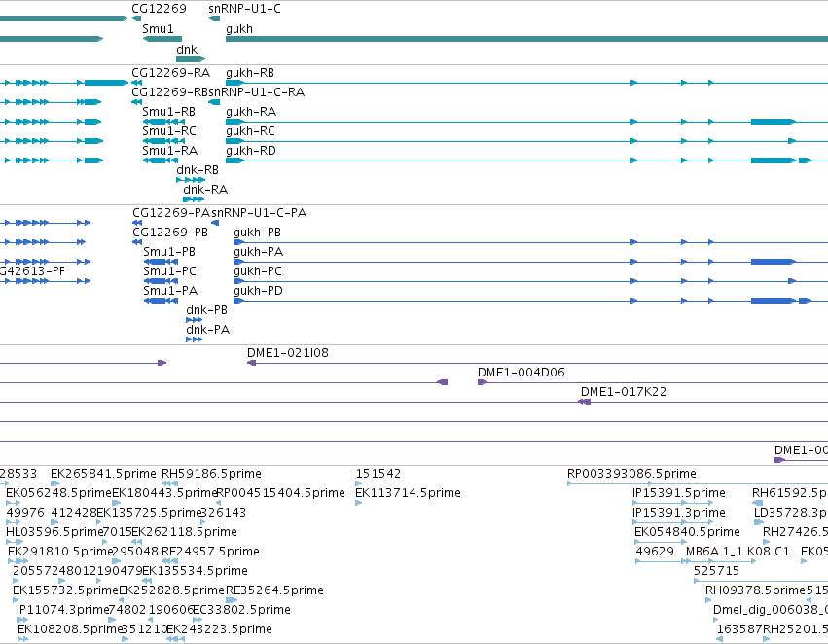Screen dimensions: 828x644
Task: Select the gukh gene label
Action: tap(239, 29)
